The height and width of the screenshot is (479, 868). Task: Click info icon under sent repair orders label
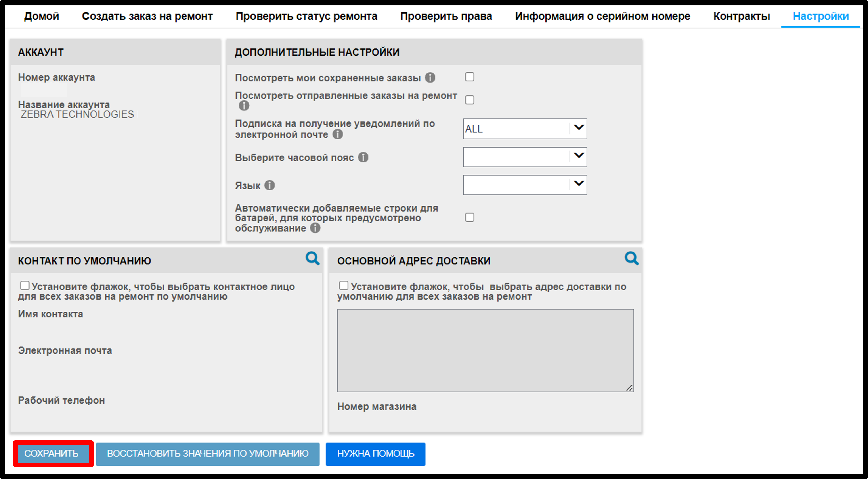click(x=244, y=106)
